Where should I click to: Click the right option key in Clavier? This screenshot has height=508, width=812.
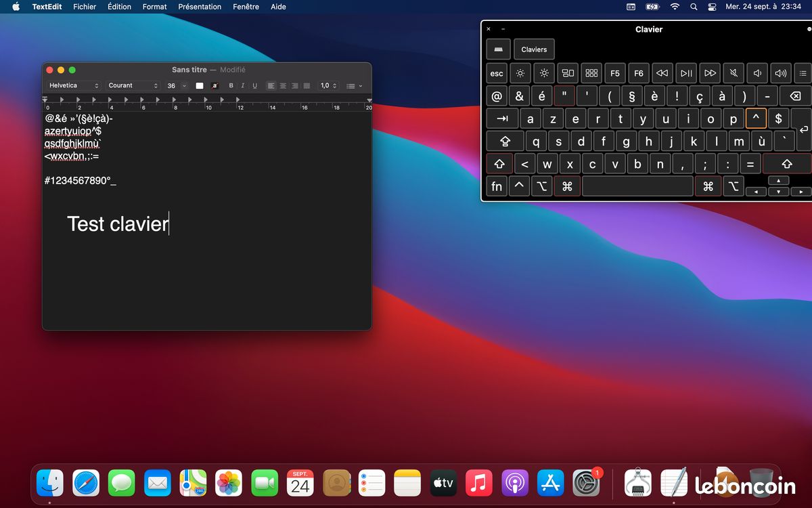(x=734, y=186)
